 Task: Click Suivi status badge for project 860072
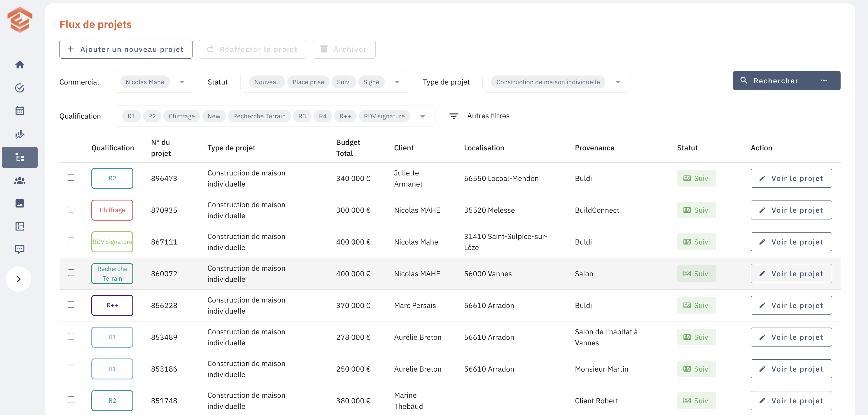pyautogui.click(x=696, y=274)
